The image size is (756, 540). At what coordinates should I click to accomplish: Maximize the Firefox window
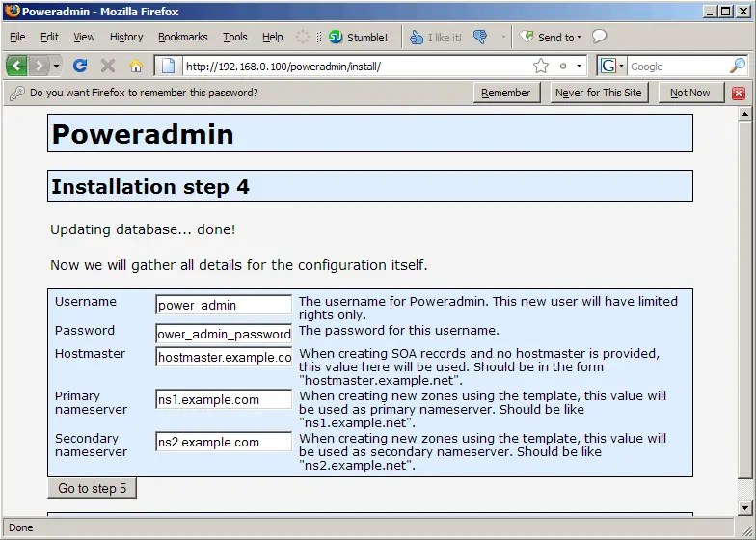[725, 12]
